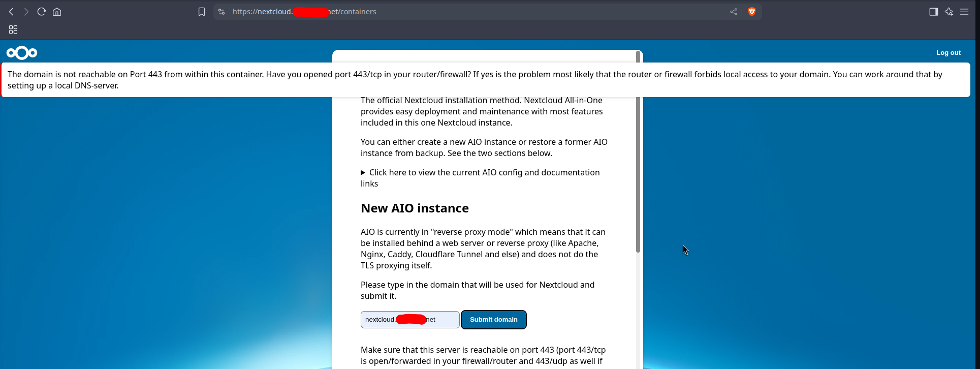980x369 pixels.
Task: Click the reverse proxy mode paragraph
Action: pyautogui.click(x=483, y=249)
